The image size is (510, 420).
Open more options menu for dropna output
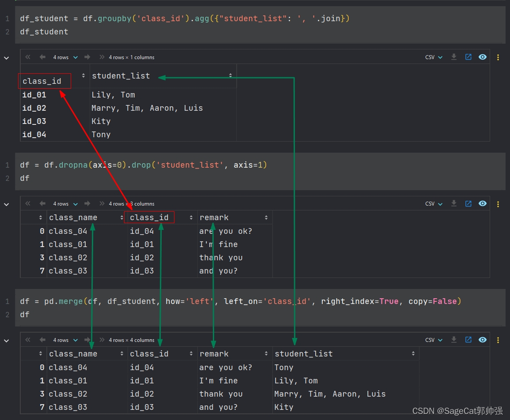[x=498, y=204]
